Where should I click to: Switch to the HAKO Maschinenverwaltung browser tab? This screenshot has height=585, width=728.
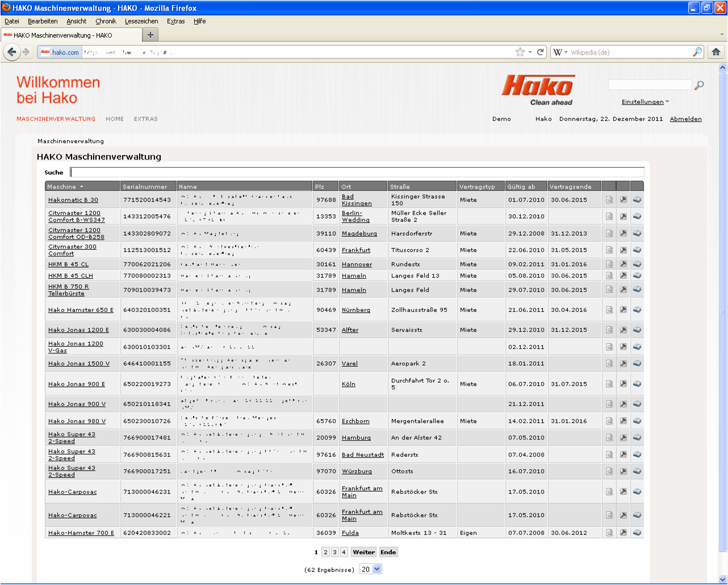pyautogui.click(x=70, y=35)
